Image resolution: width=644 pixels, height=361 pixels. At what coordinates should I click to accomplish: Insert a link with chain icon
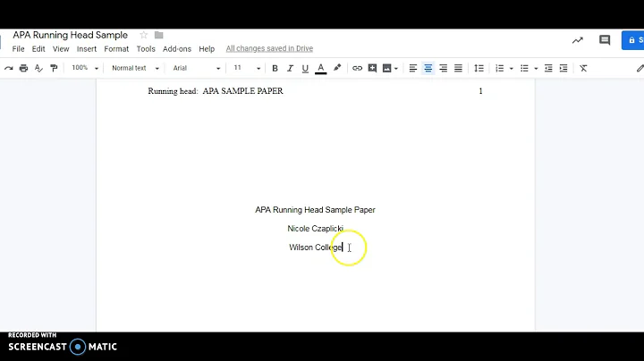coord(357,69)
